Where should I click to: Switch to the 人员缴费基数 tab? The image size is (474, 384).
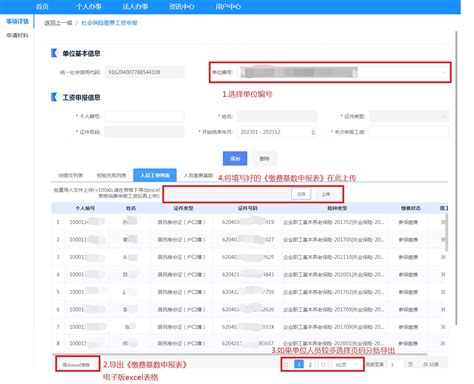coord(198,175)
